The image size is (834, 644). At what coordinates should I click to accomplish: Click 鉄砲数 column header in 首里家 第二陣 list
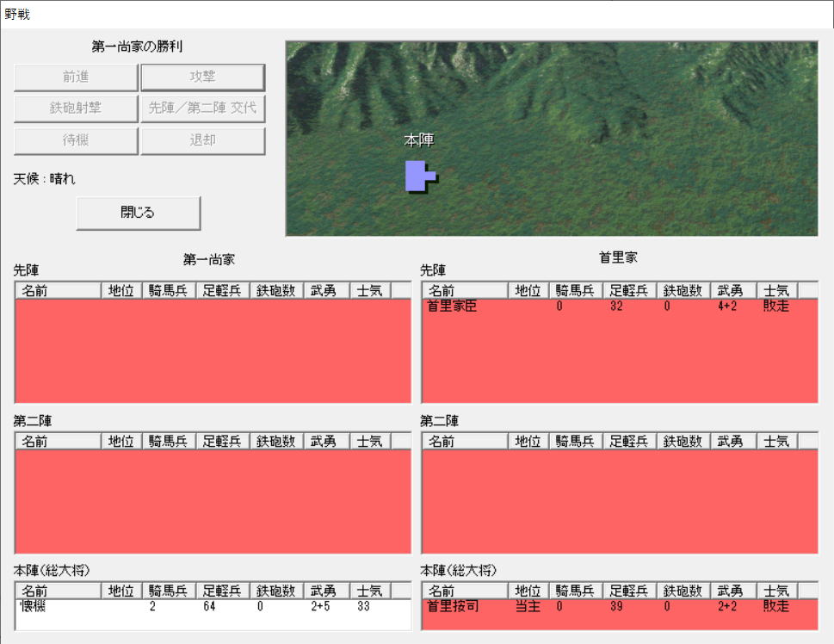683,441
